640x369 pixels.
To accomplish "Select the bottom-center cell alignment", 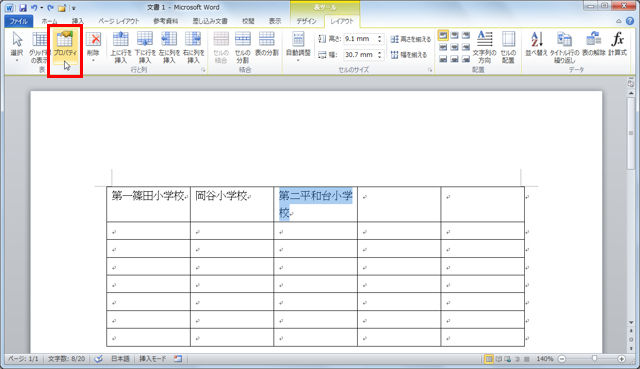I will point(454,59).
